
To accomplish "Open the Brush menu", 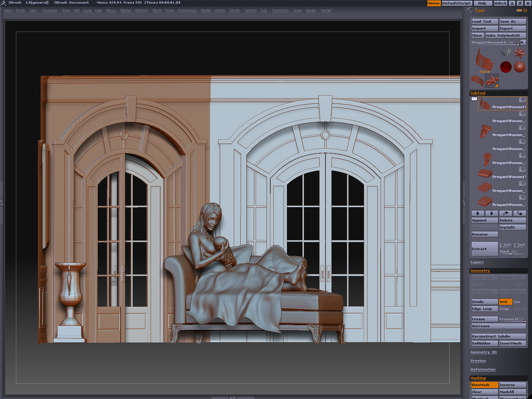I will tap(21, 10).
